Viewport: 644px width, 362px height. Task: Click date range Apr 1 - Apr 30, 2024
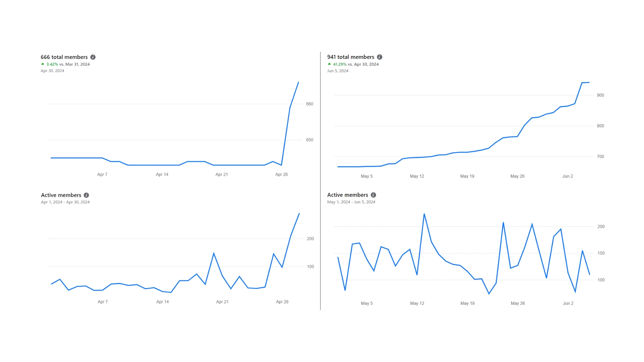click(x=65, y=202)
